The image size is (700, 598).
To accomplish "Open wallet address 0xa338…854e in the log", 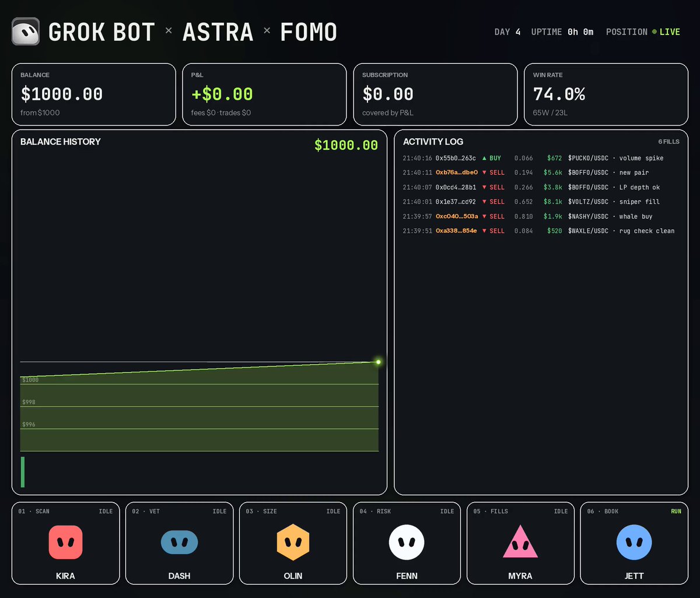I will tap(456, 231).
